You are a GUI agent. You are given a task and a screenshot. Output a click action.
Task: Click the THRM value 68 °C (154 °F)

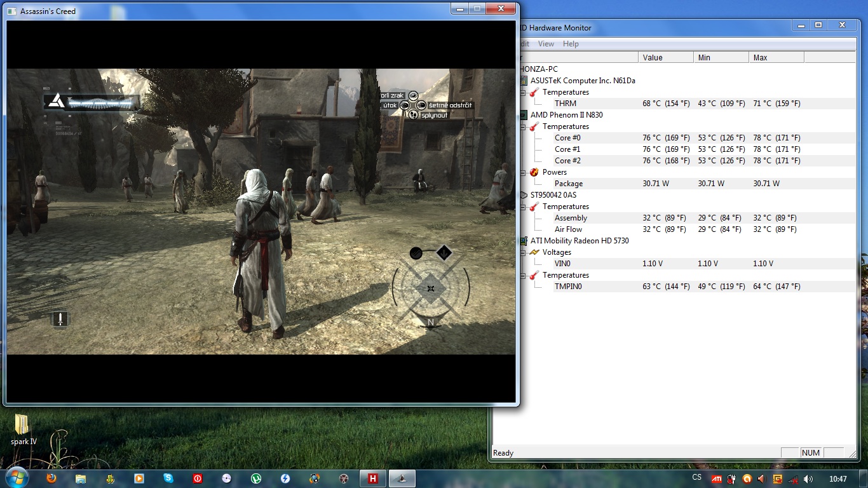(666, 104)
